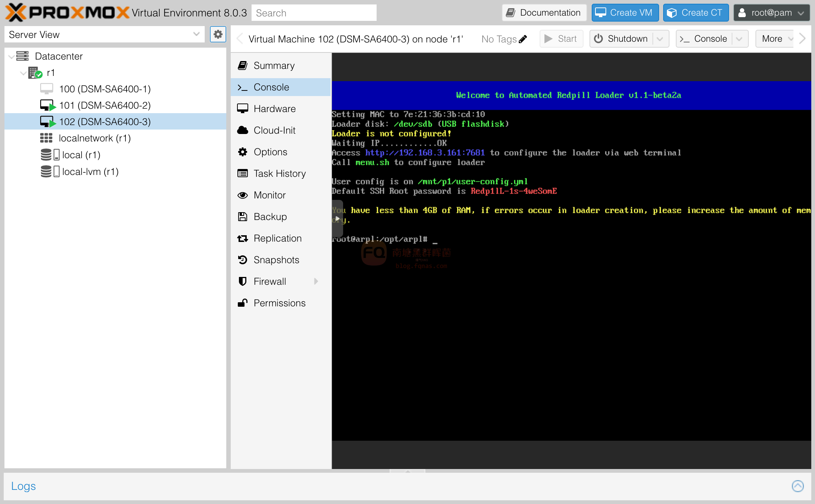
Task: Select VM 100 DSM-SA6400-1 tree item
Action: (105, 89)
